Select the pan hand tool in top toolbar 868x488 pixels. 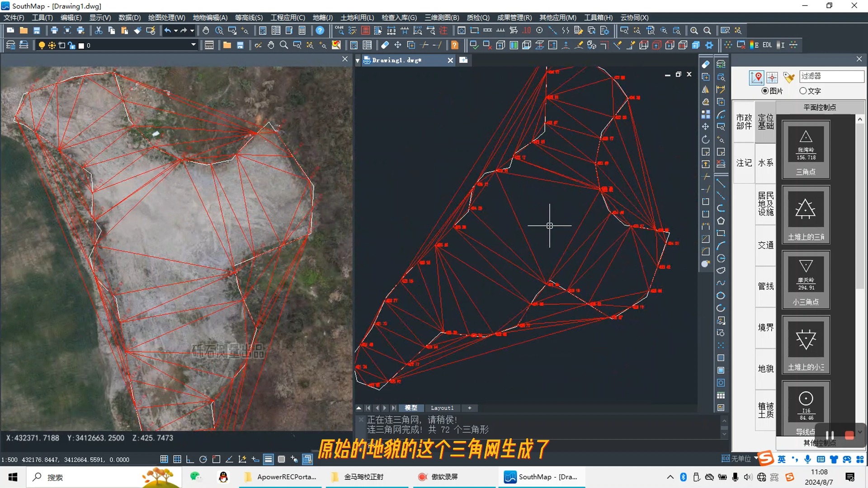click(x=206, y=31)
